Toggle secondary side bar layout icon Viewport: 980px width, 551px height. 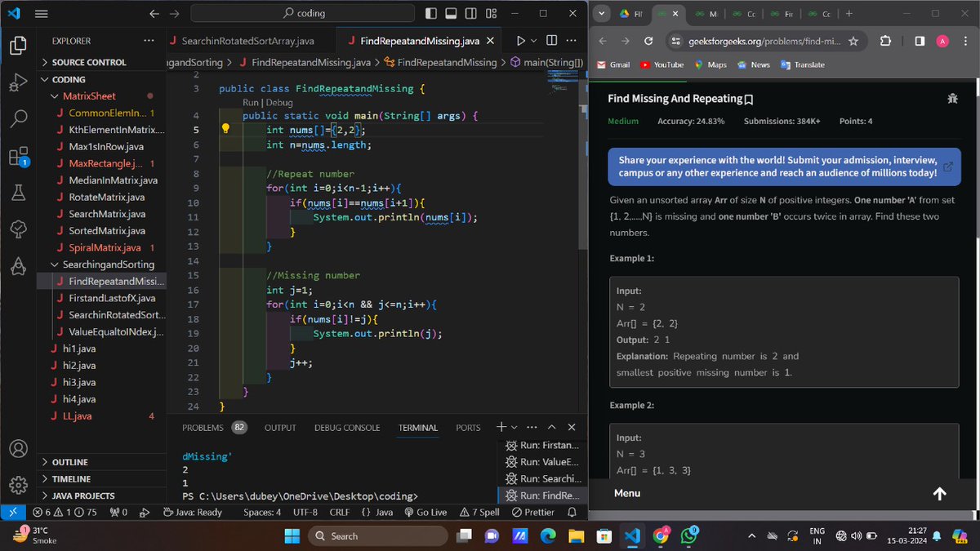coord(471,14)
